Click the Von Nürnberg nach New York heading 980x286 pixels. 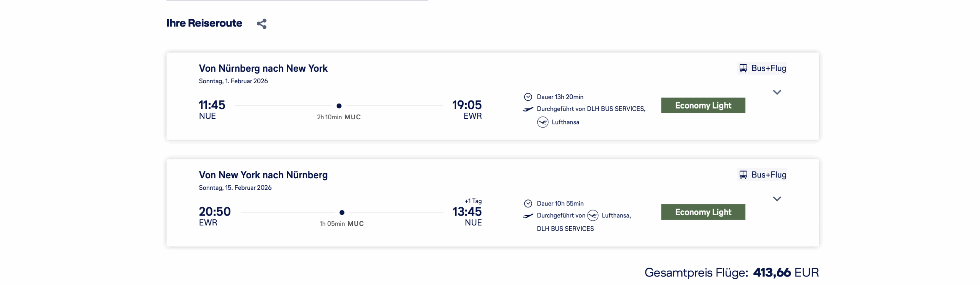[x=263, y=68]
